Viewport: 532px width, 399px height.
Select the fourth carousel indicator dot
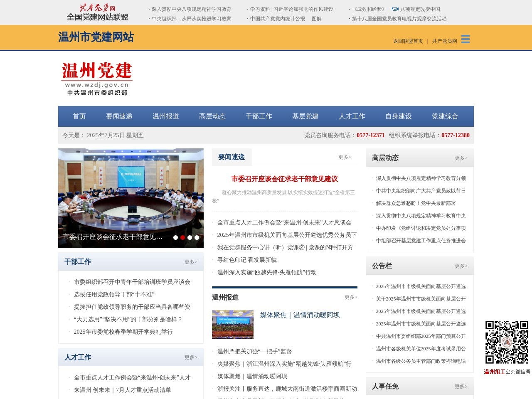(x=196, y=238)
